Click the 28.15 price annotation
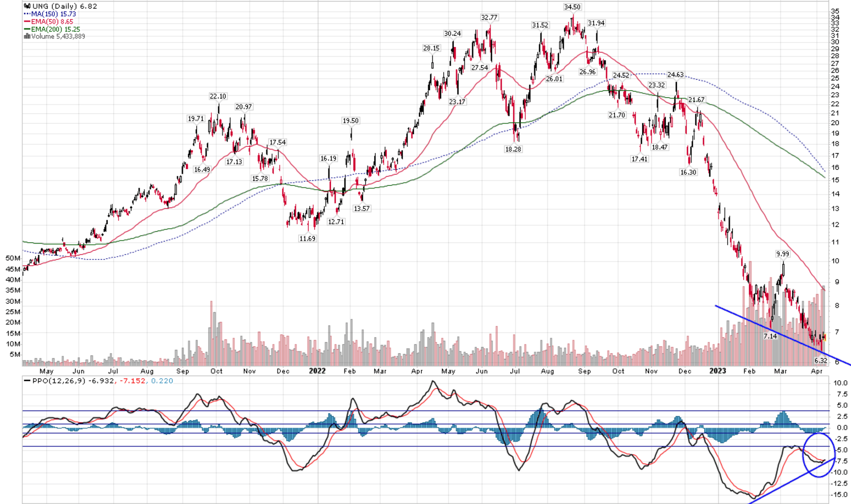Screen dimensions: 851x504 tap(432, 48)
